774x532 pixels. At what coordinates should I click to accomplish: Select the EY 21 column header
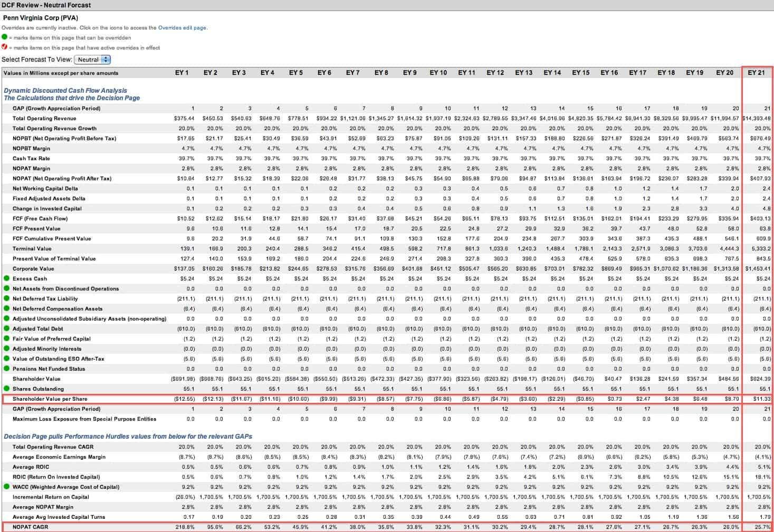click(x=756, y=73)
